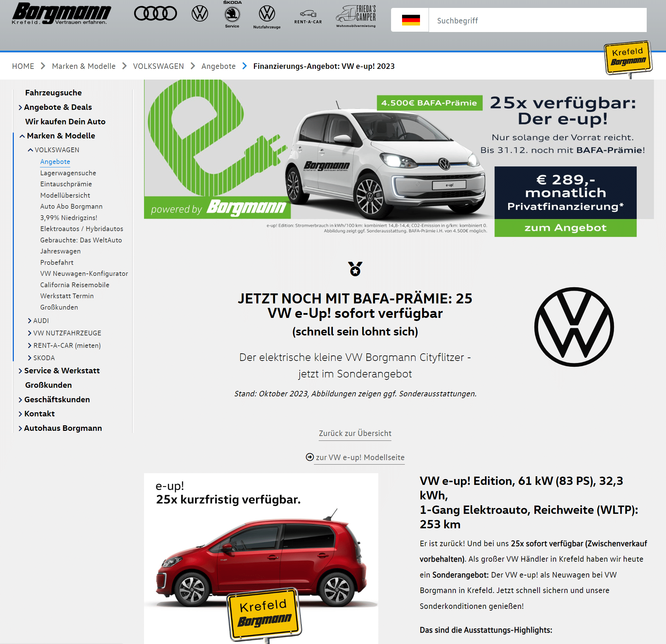Click in the Suchbegriff search field
Screen dimensions: 666x644
(537, 20)
